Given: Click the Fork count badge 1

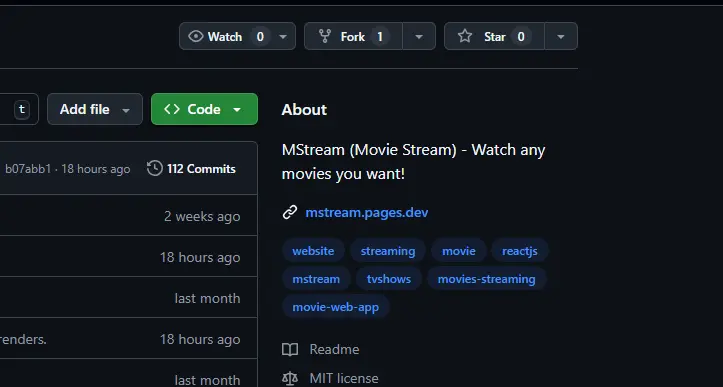Looking at the screenshot, I should point(380,36).
